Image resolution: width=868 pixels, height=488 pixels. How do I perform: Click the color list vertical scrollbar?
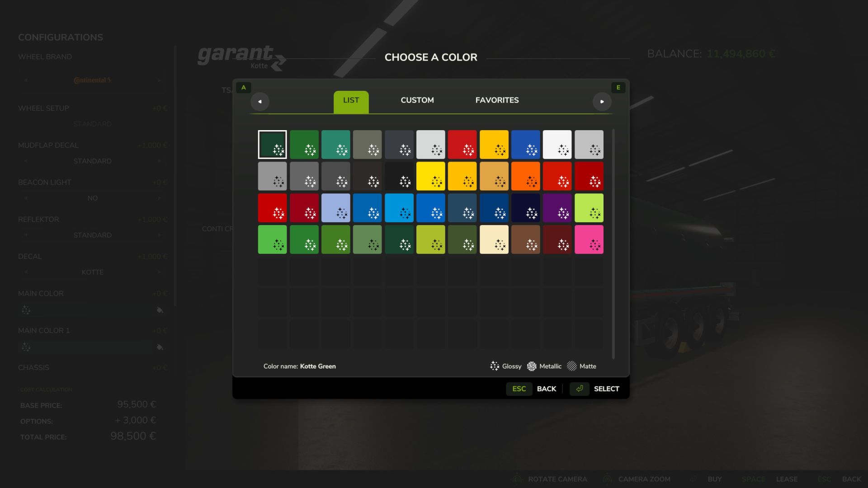pos(613,244)
